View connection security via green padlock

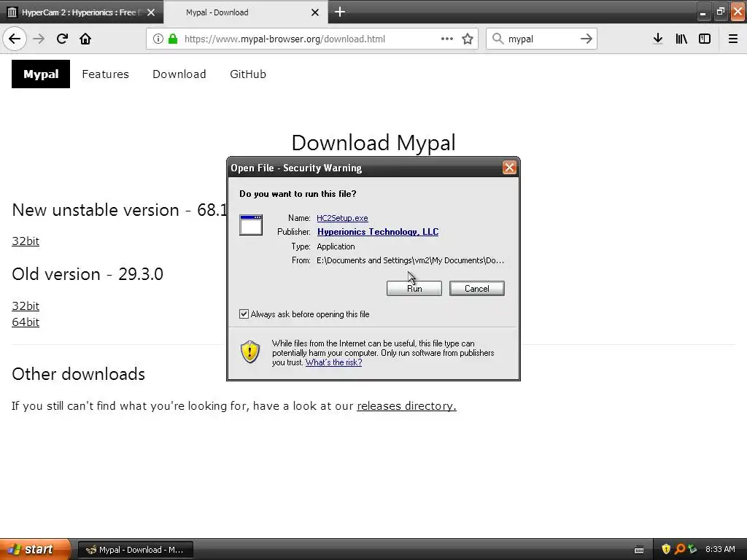[x=173, y=39]
